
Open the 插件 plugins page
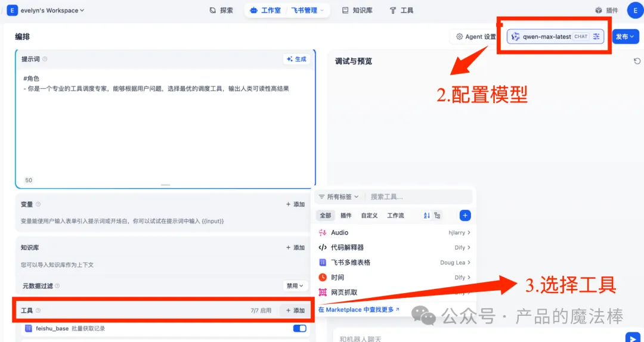[606, 10]
